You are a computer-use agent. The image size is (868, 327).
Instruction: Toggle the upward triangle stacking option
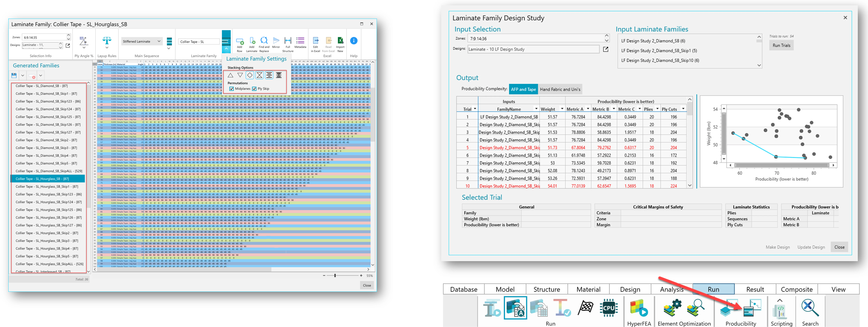click(x=230, y=75)
